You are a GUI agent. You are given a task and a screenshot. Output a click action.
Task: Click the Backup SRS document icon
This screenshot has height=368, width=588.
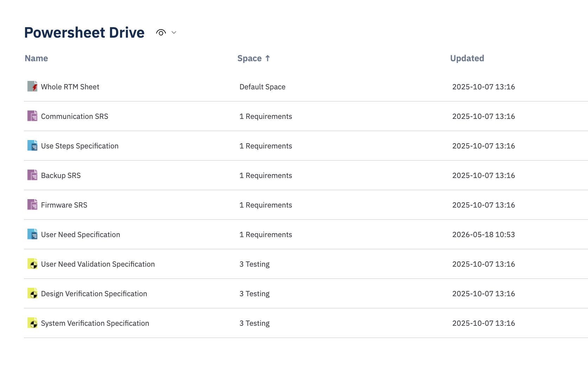tap(32, 175)
